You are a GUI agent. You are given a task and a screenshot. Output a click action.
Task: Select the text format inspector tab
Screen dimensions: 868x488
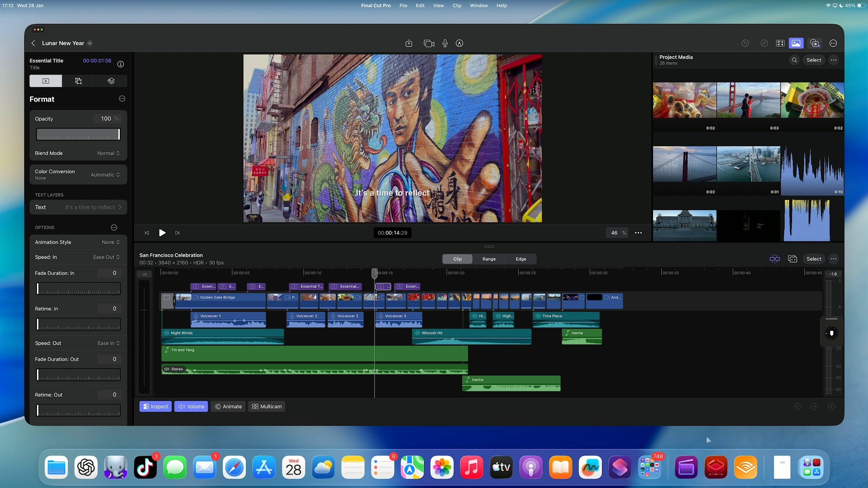(x=46, y=81)
